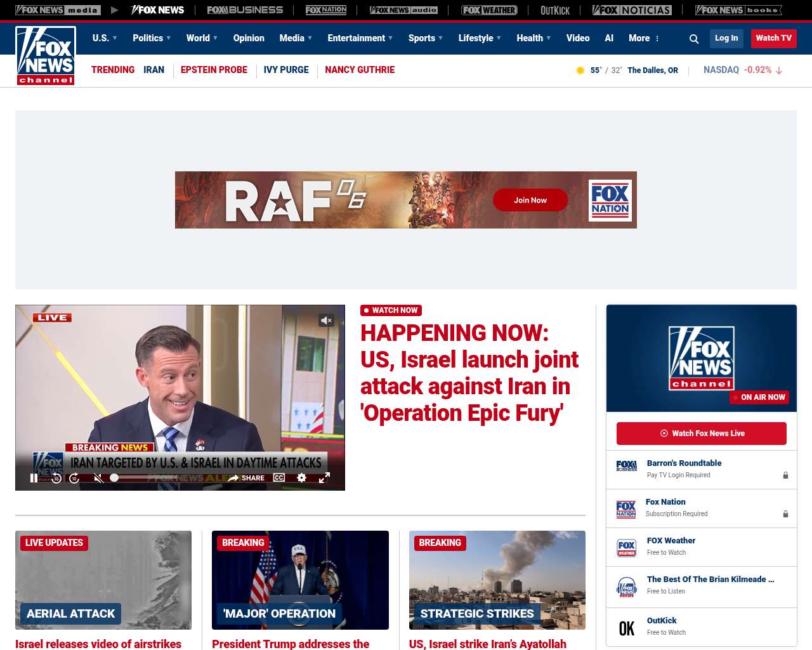Expand the U.S. navigation dropdown
The height and width of the screenshot is (650, 812).
point(105,38)
